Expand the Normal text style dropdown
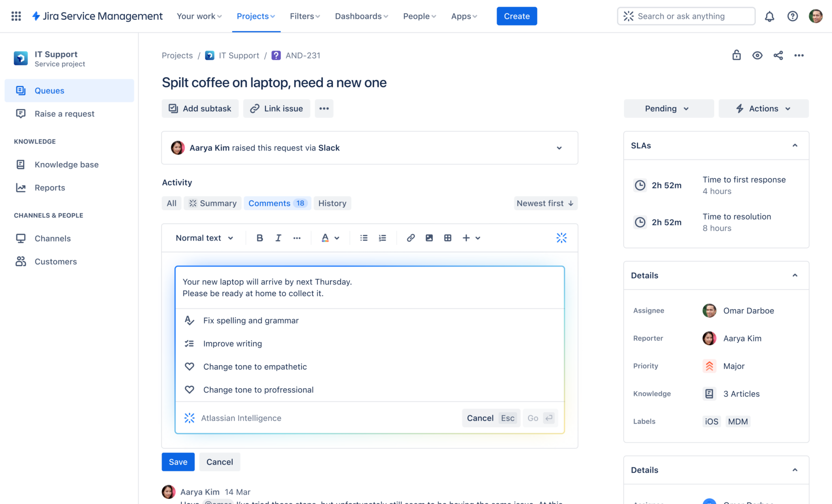Screen dimensions: 832x504 coord(204,238)
